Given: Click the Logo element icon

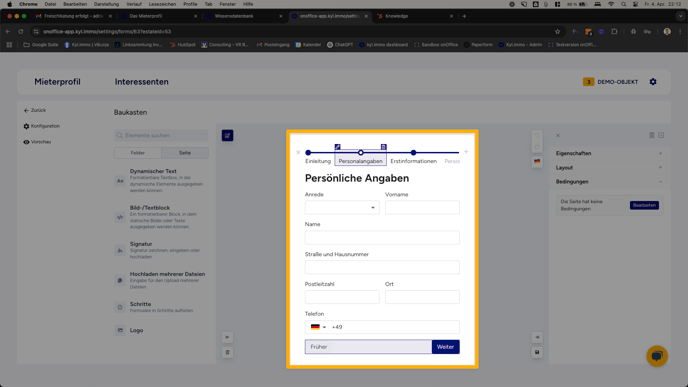Looking at the screenshot, I should click(x=120, y=330).
